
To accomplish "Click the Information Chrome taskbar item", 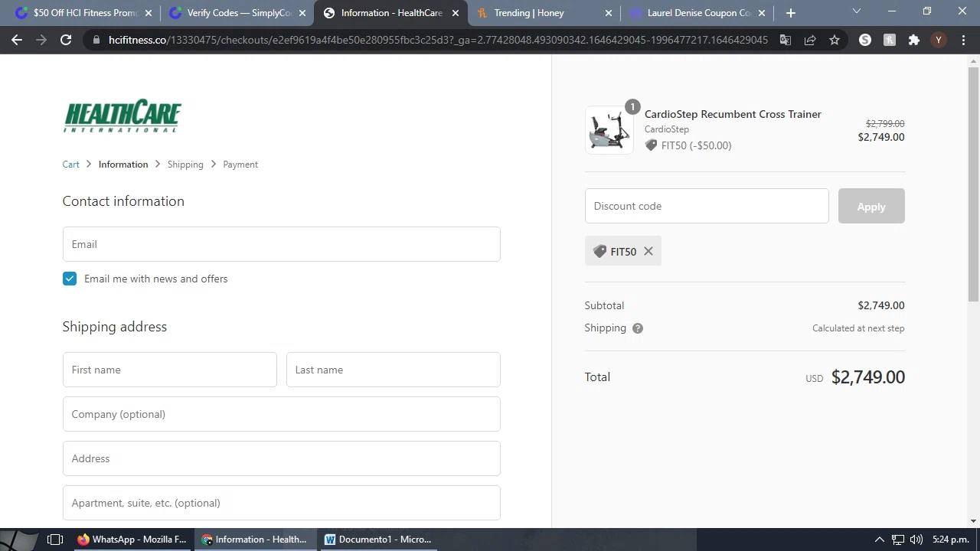I will tap(254, 540).
